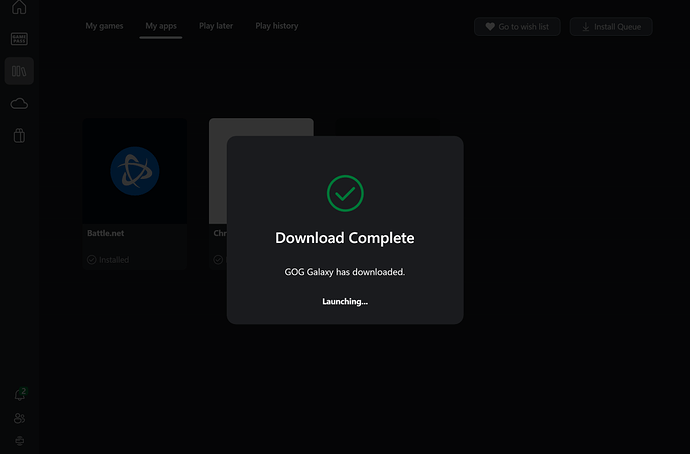Open the Store bag icon
Screen dimensions: 690x454
19,136
